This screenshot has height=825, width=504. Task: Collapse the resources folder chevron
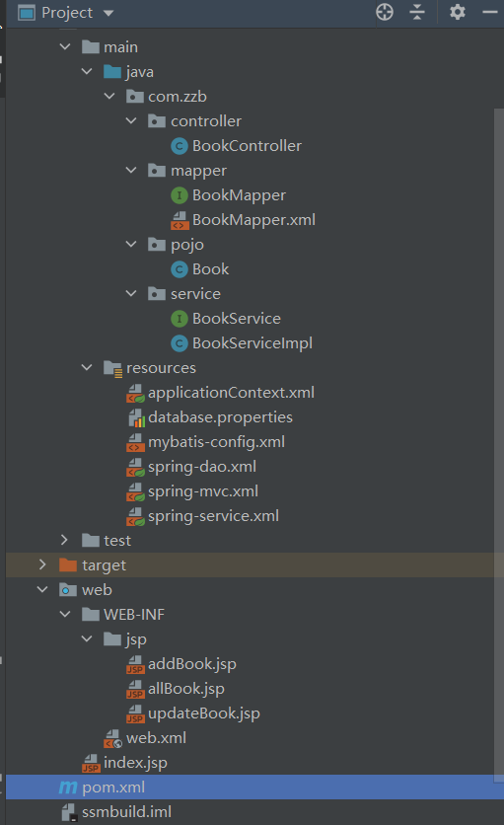tap(88, 368)
